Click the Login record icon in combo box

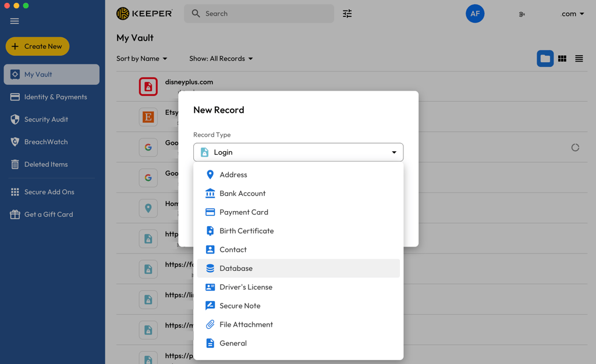[204, 152]
